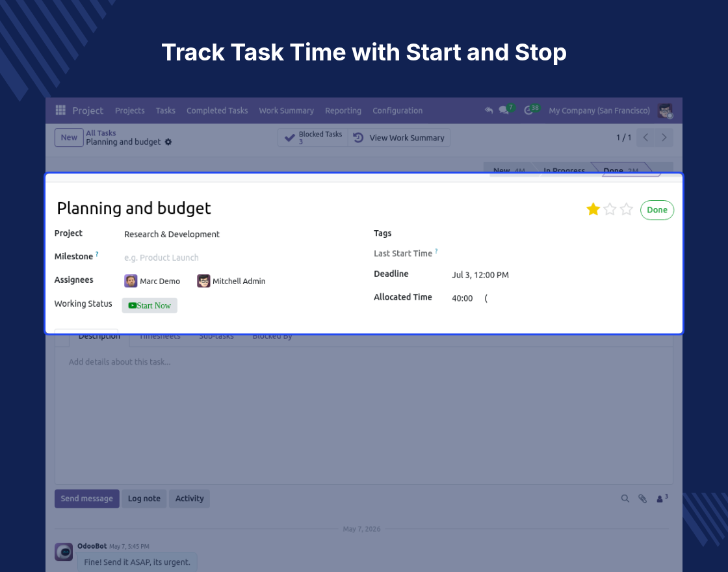Open the Tasks menu

tap(165, 110)
